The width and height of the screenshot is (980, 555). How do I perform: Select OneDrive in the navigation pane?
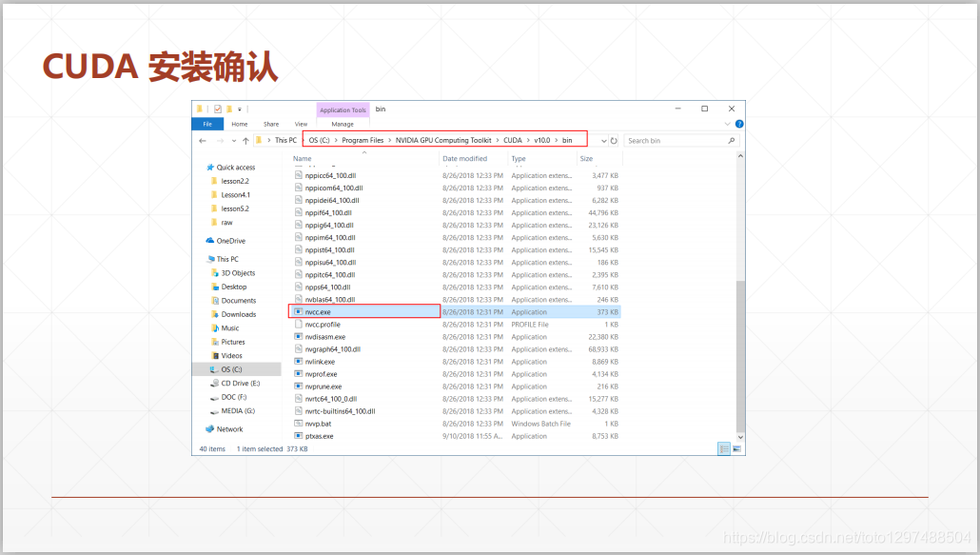pos(225,241)
